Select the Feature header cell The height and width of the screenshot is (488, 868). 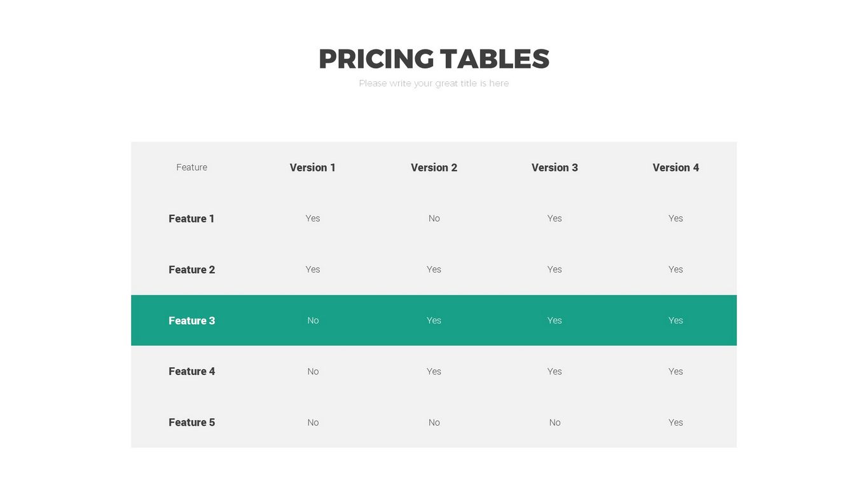tap(191, 167)
